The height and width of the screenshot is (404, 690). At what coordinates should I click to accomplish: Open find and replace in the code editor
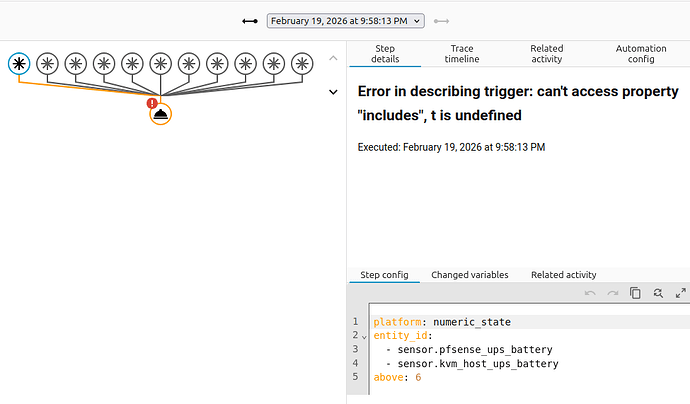point(658,293)
